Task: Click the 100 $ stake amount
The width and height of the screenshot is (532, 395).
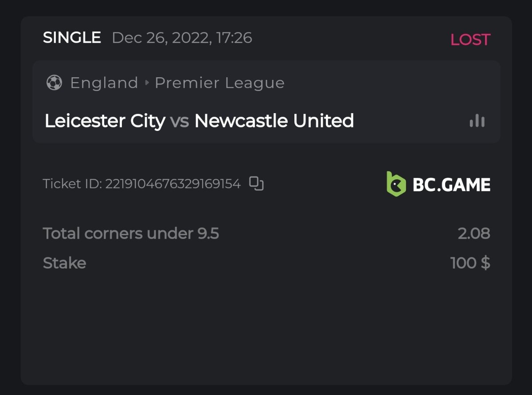Action: 470,263
